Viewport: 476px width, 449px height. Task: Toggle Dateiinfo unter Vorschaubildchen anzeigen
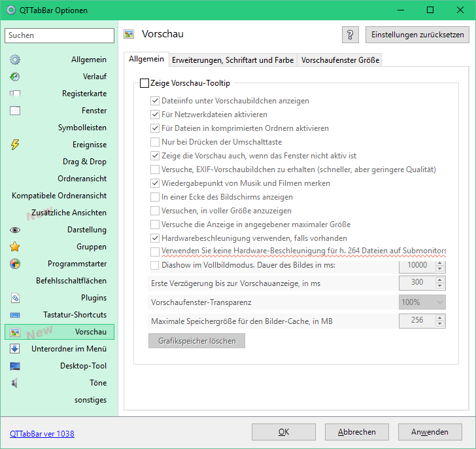click(x=155, y=101)
